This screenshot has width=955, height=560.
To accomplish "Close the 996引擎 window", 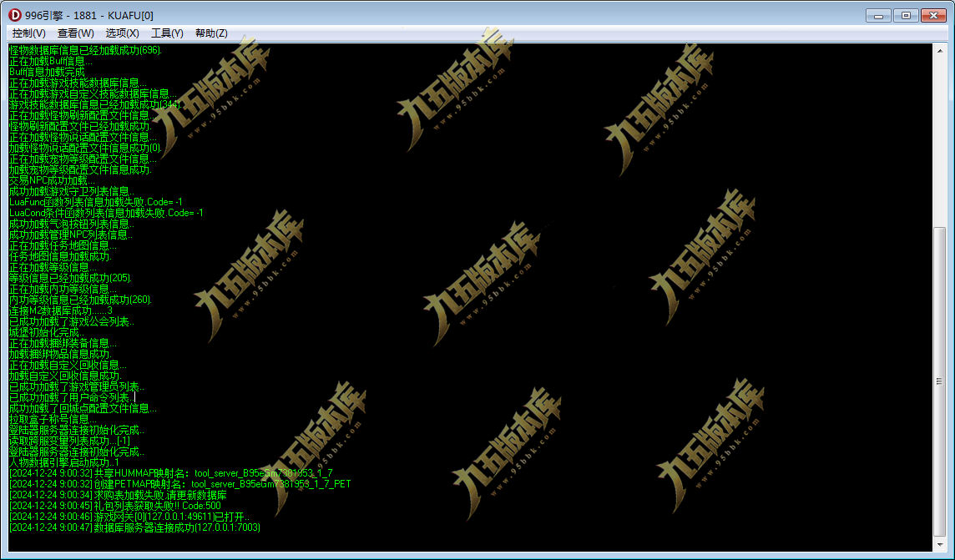I will pos(933,15).
